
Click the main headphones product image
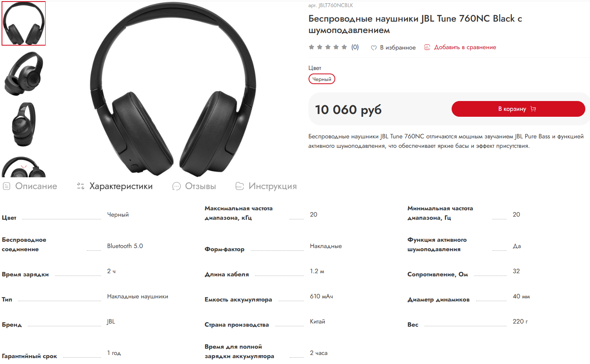[x=173, y=90]
